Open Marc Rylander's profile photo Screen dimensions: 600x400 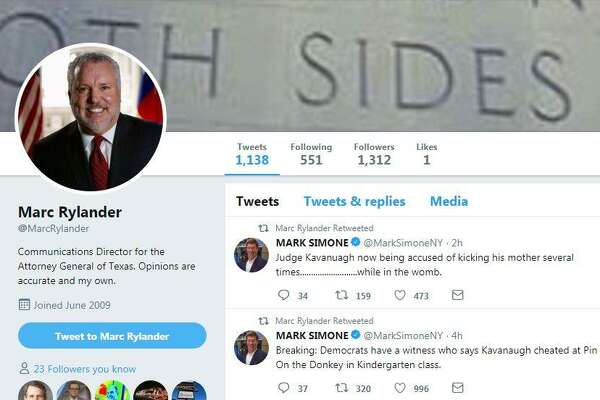[x=91, y=118]
